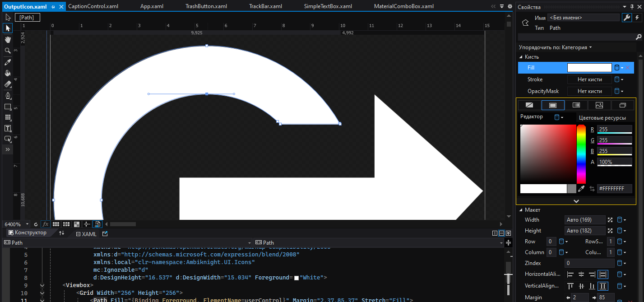Image resolution: width=644 pixels, height=302 pixels.
Task: Open the 6400% zoom dropdown
Action: click(27, 224)
